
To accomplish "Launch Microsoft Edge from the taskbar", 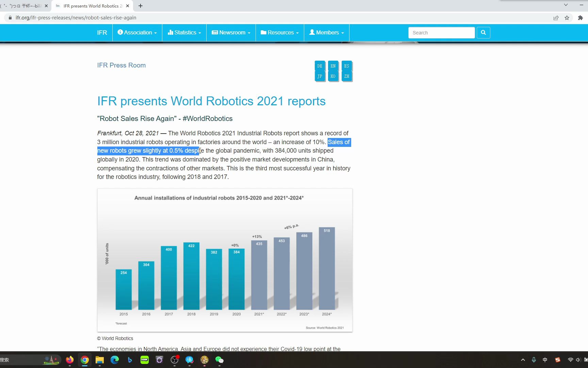I will click(x=115, y=360).
